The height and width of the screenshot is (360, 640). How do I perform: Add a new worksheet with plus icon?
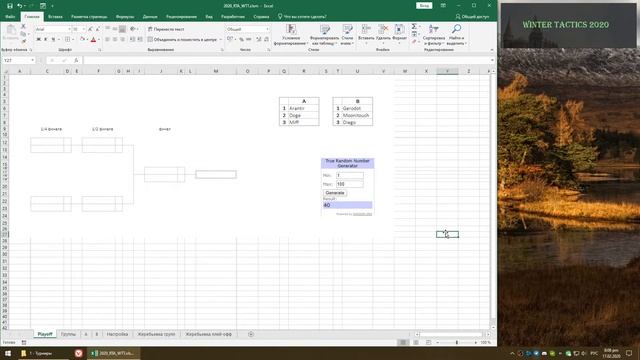[251, 334]
